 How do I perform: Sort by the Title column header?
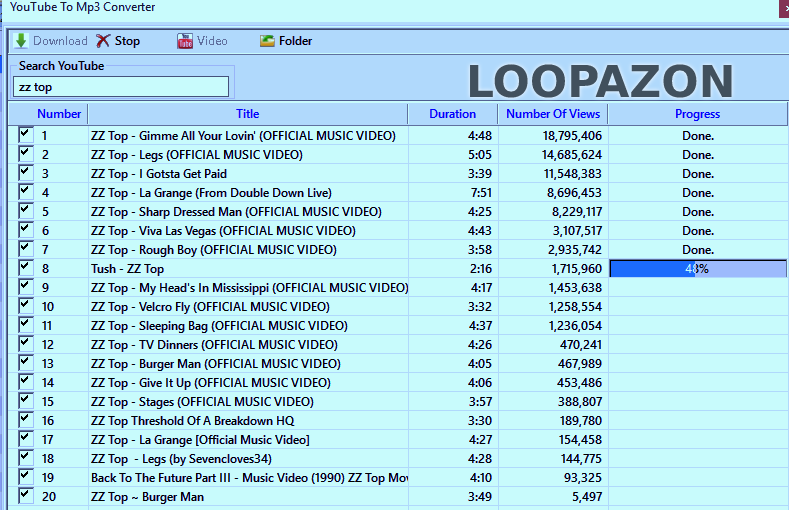tap(248, 114)
